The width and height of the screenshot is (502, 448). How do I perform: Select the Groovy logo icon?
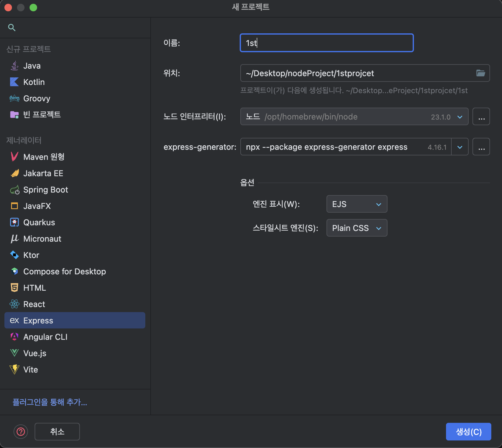pyautogui.click(x=14, y=98)
